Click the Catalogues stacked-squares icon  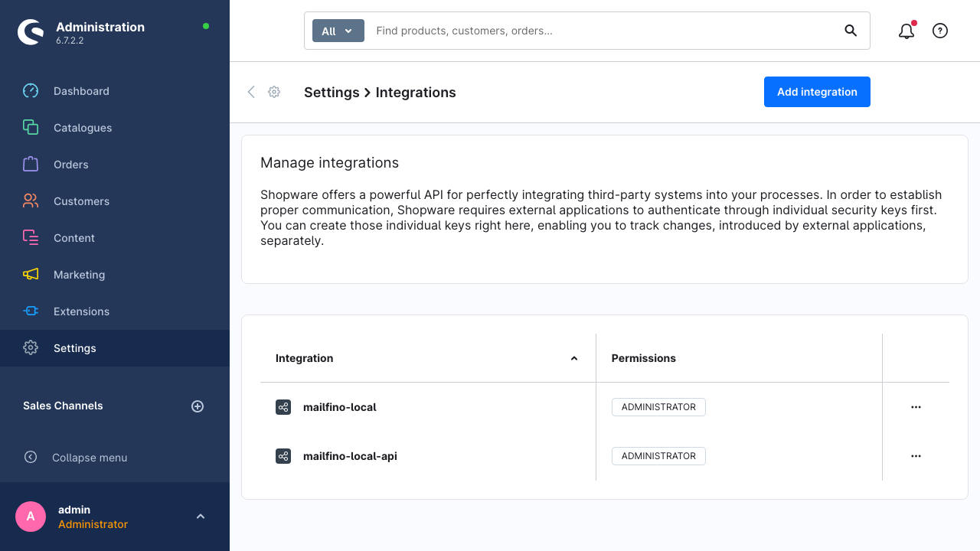[31, 128]
